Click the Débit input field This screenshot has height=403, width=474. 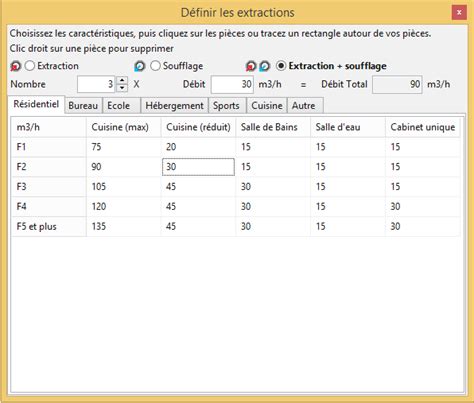[x=232, y=84]
